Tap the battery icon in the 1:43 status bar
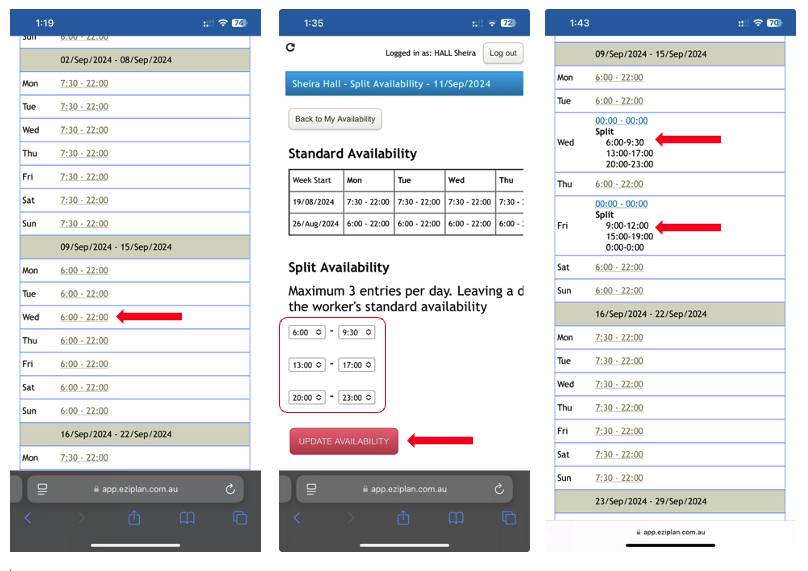Image resolution: width=808 pixels, height=571 pixels. 775,23
